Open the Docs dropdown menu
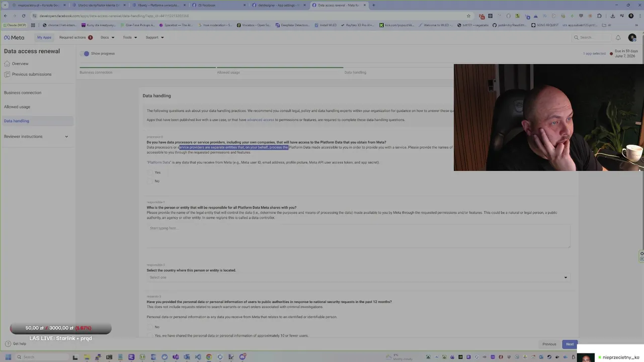Image resolution: width=644 pixels, height=362 pixels. click(107, 37)
